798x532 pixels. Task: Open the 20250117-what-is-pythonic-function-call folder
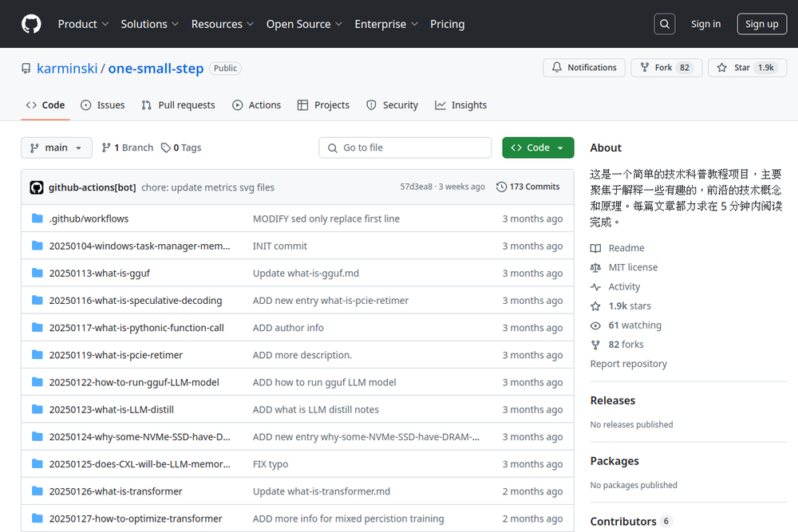[x=136, y=328]
